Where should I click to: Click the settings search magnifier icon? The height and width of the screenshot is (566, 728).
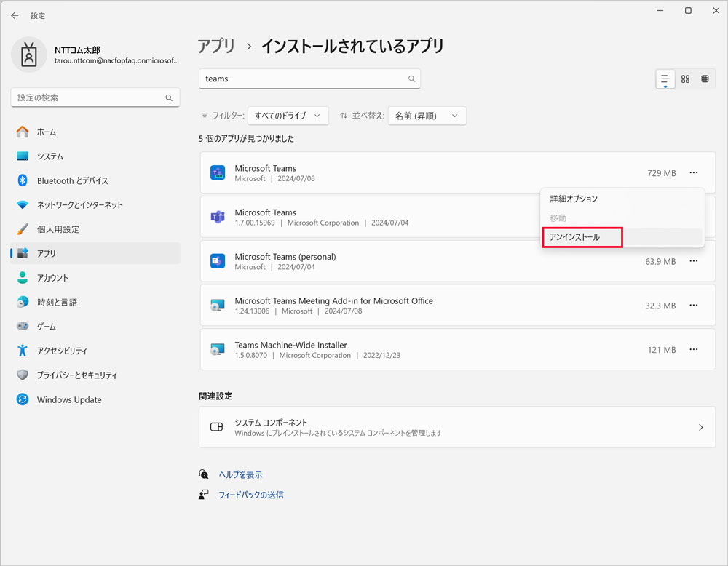click(x=169, y=98)
